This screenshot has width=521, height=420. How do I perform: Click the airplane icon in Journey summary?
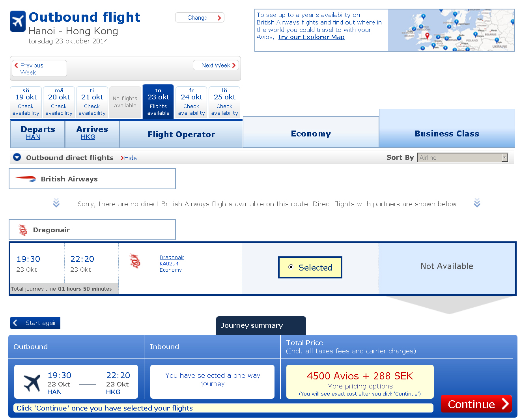32,383
